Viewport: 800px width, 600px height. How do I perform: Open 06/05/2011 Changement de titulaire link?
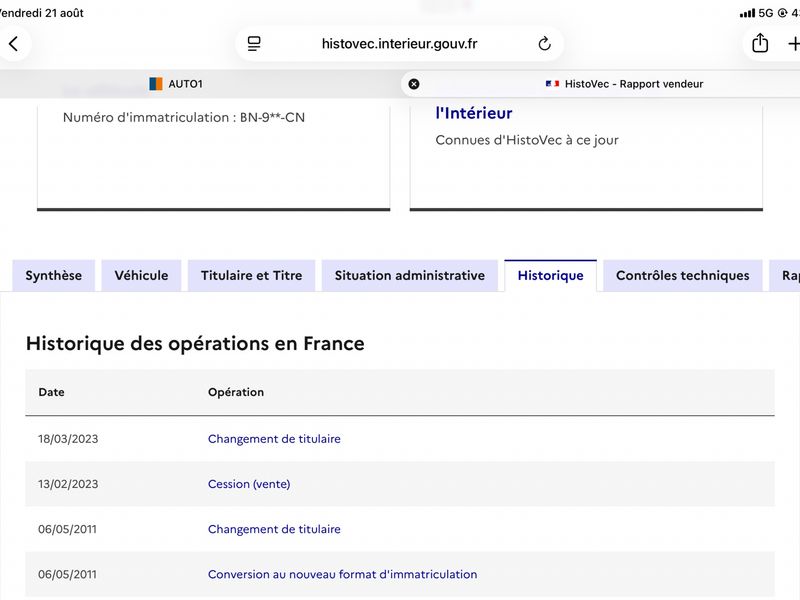click(274, 529)
